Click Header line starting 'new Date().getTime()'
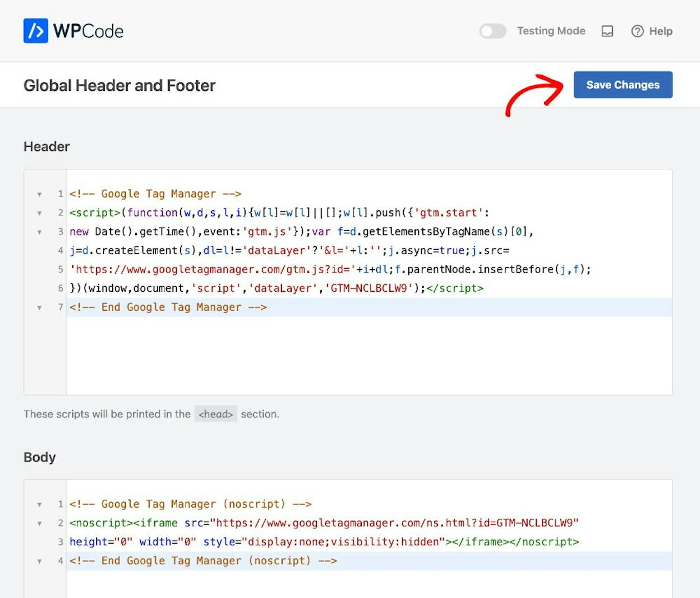Screen dimensions: 700x598 click(301, 232)
